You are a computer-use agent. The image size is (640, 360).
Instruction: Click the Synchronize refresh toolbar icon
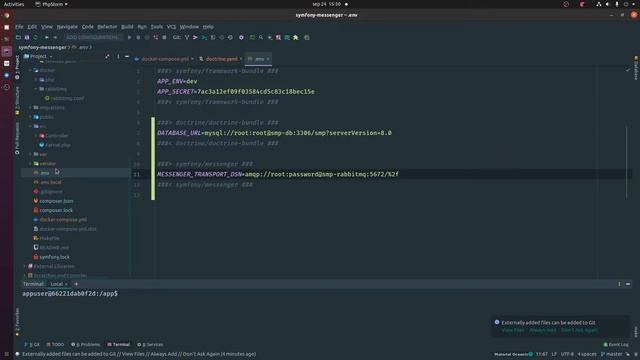click(x=36, y=37)
